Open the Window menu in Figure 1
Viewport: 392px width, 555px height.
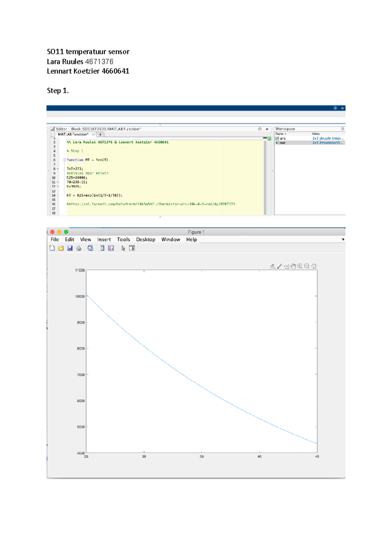171,239
